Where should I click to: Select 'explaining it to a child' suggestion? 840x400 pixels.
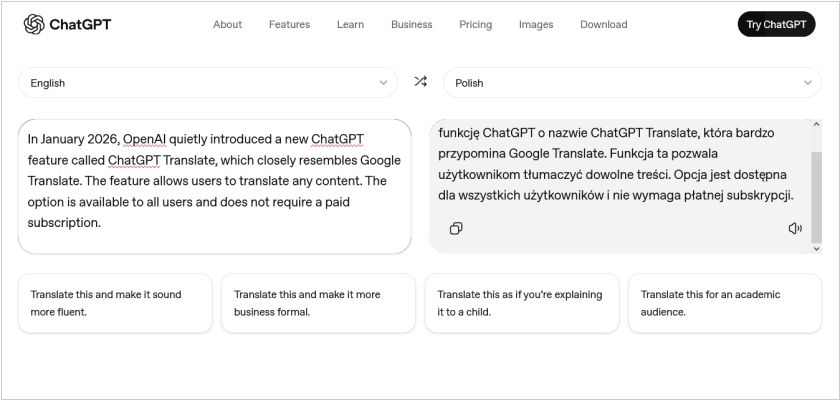coord(521,303)
